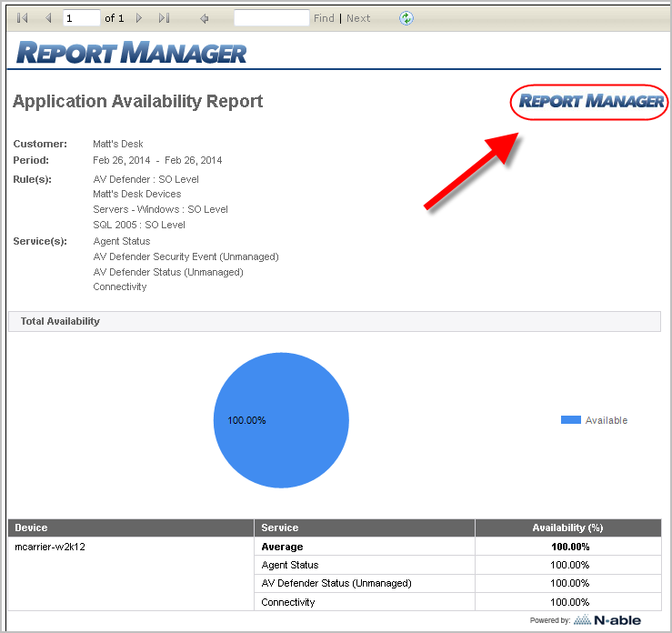Go to the first report page
The width and height of the screenshot is (672, 633).
point(23,18)
